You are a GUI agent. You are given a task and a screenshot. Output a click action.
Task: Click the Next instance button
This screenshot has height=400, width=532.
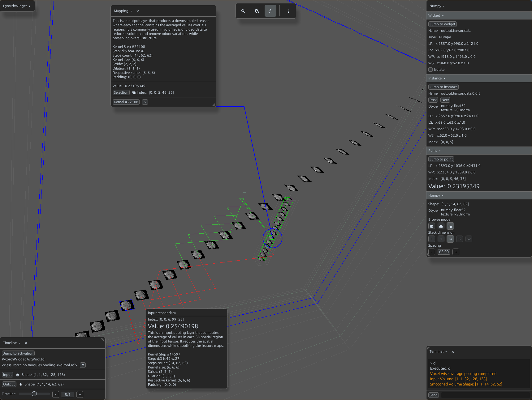445,100
